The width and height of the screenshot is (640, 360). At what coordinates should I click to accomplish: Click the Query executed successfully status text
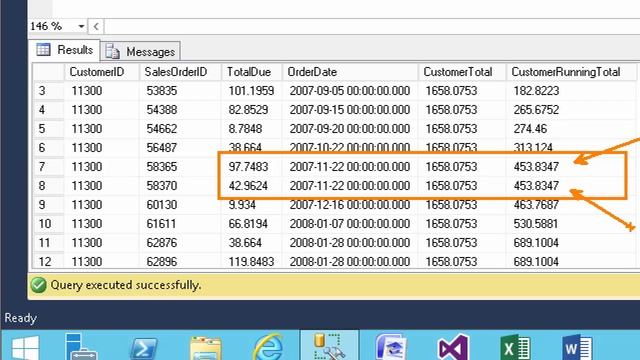coord(126,285)
